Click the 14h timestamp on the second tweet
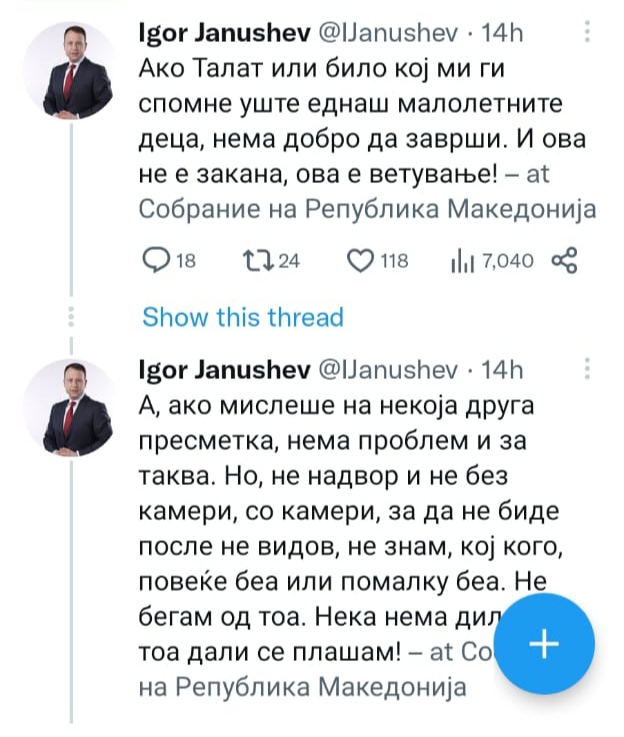 503,370
